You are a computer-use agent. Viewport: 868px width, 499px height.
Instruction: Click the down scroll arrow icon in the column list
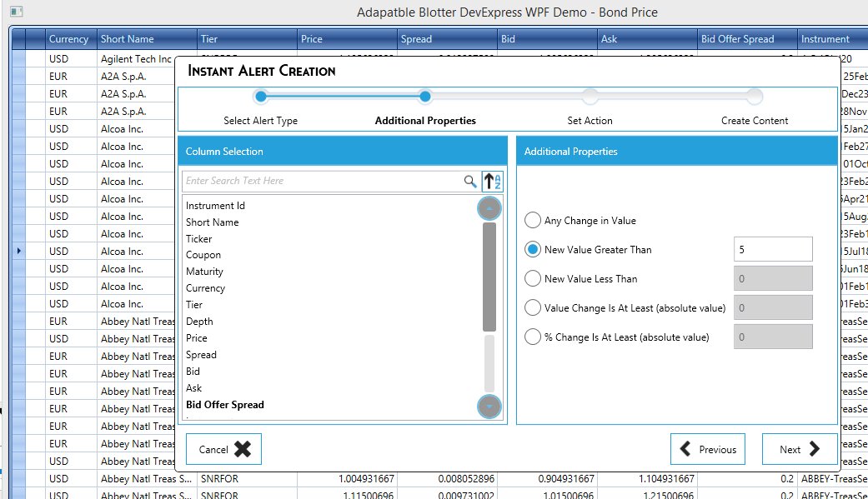click(x=489, y=407)
